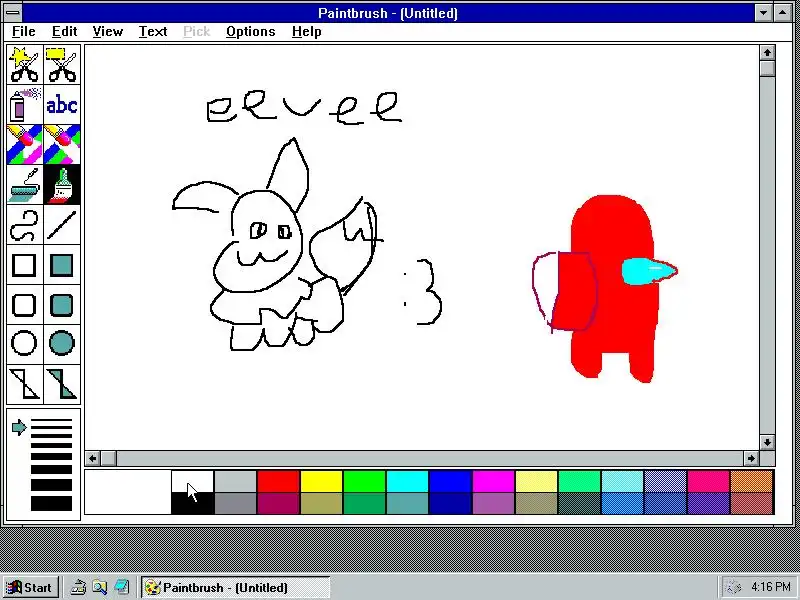Choose the thickest line width

click(x=51, y=503)
